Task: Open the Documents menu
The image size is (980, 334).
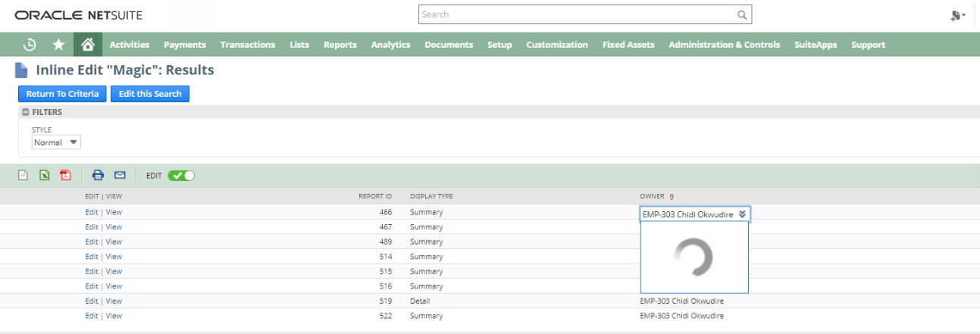Action: pos(449,45)
